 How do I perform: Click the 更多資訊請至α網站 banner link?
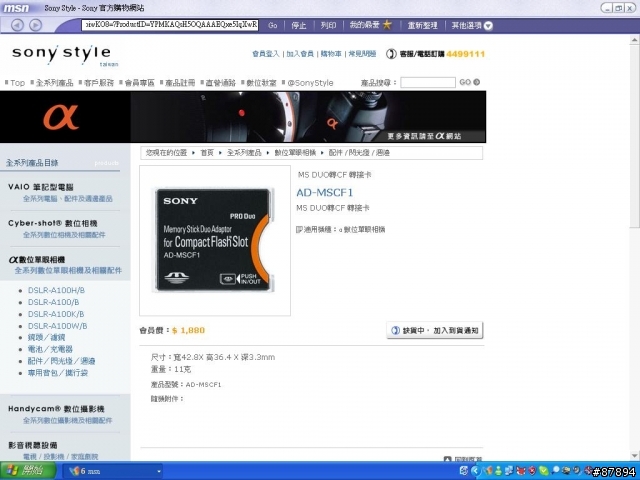[424, 136]
